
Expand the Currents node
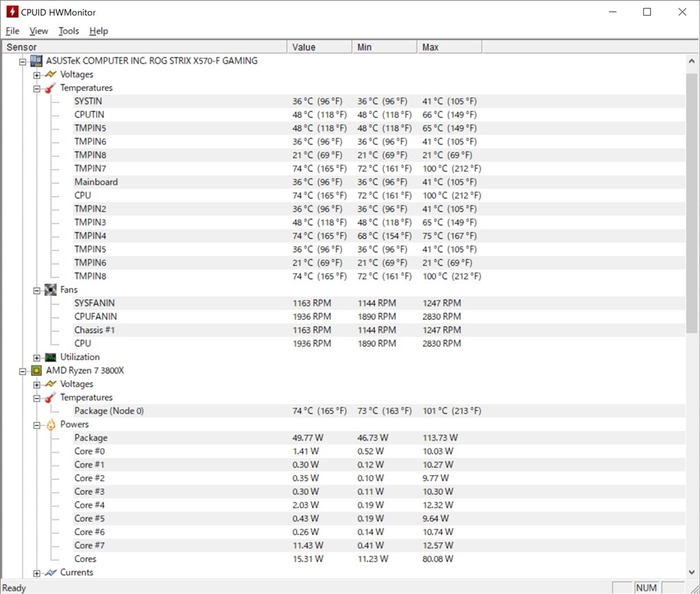coord(37,573)
